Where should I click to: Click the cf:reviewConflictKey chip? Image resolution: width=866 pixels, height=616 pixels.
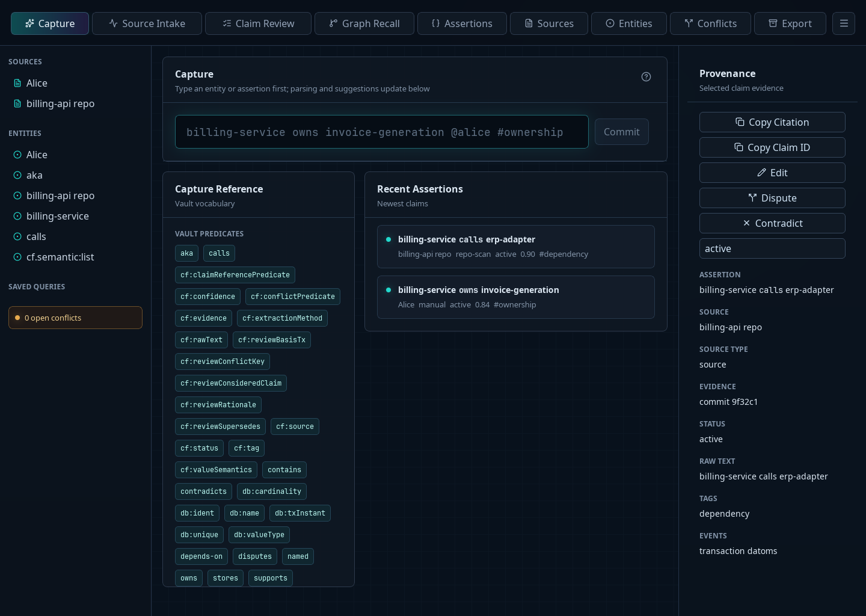click(223, 362)
